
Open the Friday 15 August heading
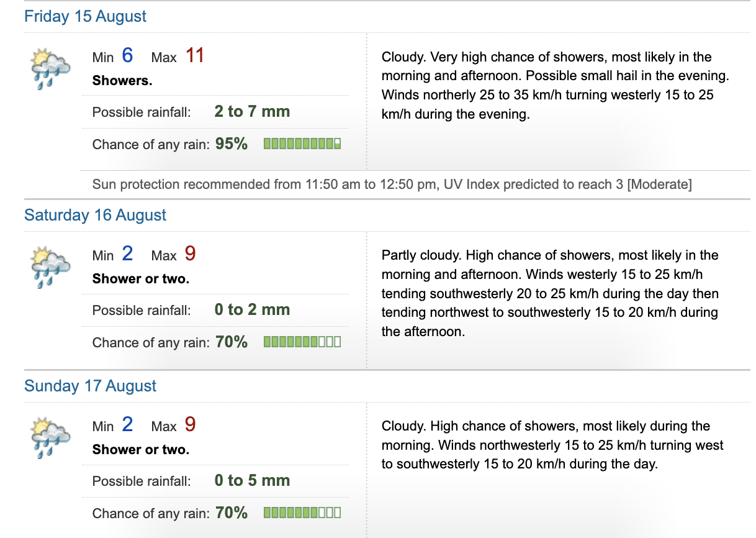tap(86, 17)
